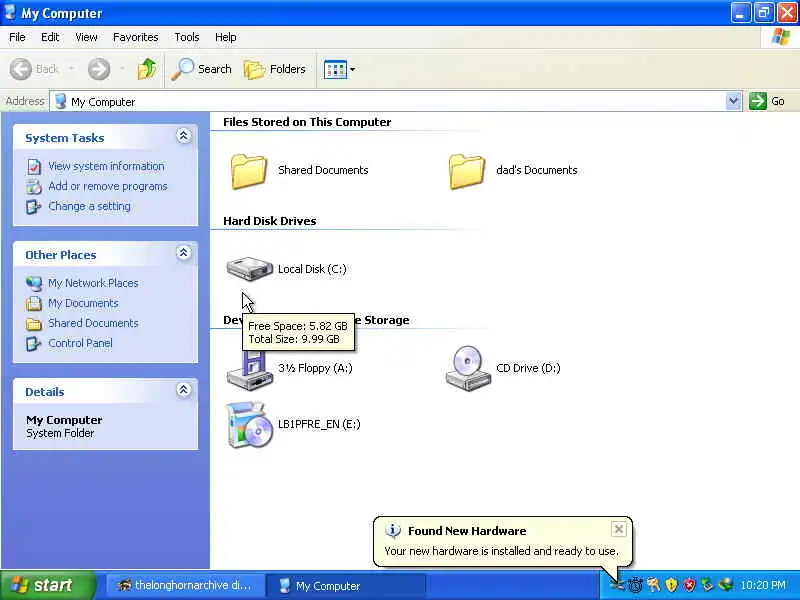The image size is (800, 600).
Task: Click the My Network Places icon
Action: [x=34, y=283]
